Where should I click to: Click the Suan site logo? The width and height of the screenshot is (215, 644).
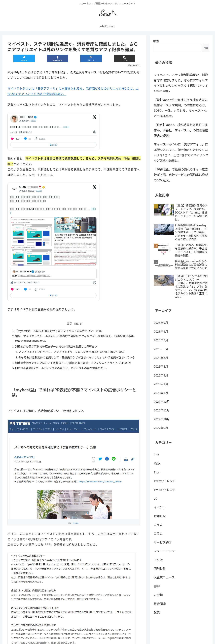(108, 13)
